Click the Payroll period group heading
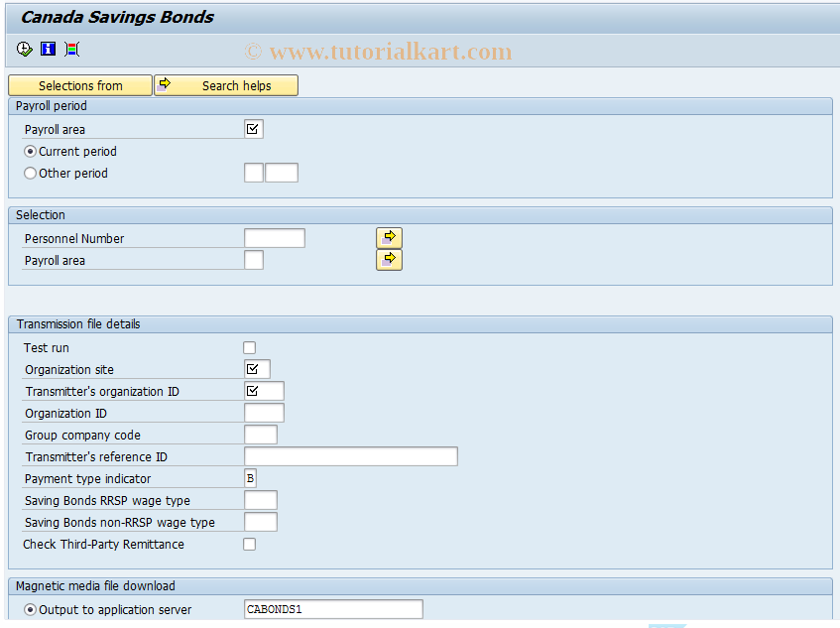The width and height of the screenshot is (840, 628). pos(52,106)
